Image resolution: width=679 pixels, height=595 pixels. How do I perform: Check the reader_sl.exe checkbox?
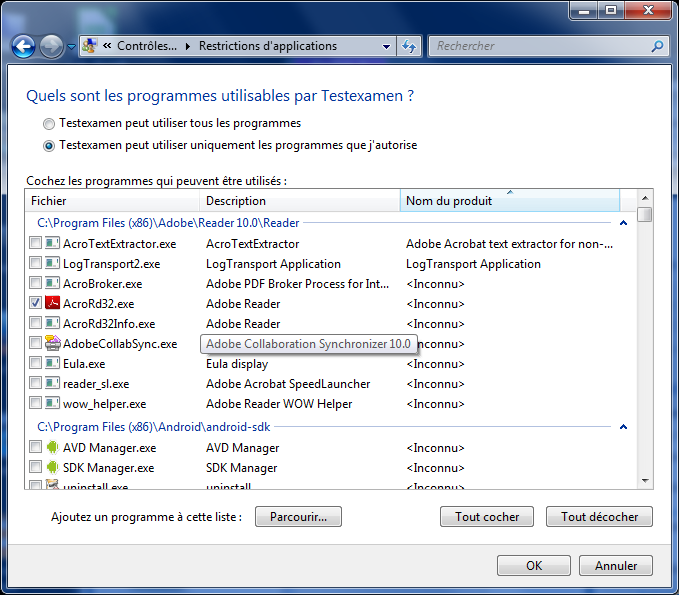[36, 383]
